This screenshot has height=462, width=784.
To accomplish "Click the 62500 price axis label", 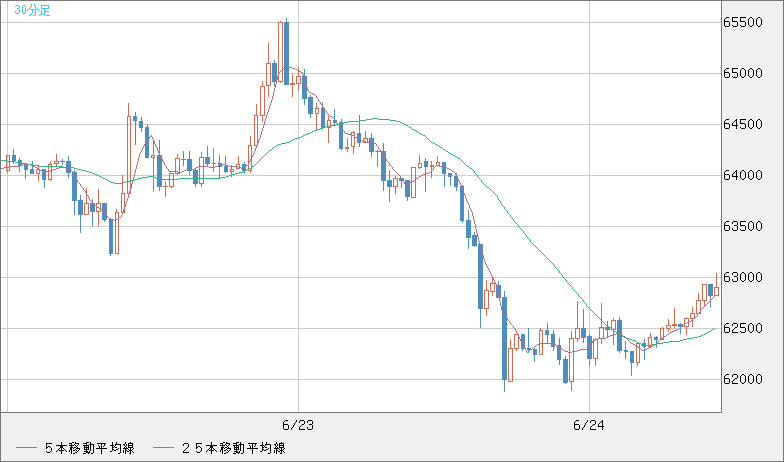I will pos(743,328).
